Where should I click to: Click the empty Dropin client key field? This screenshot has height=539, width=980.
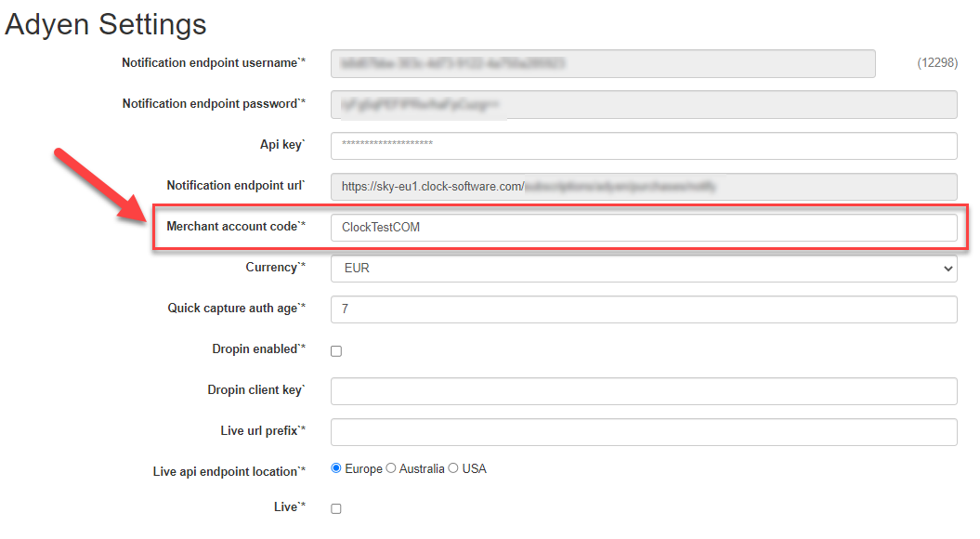click(x=641, y=391)
